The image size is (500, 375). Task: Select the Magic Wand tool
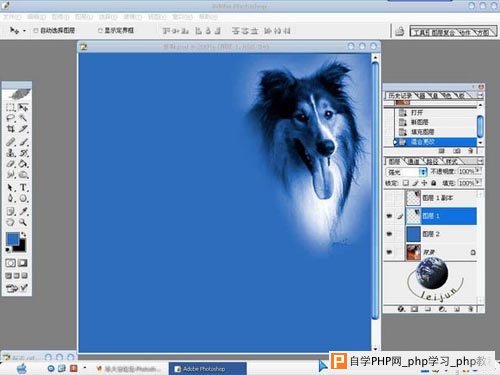pos(23,118)
